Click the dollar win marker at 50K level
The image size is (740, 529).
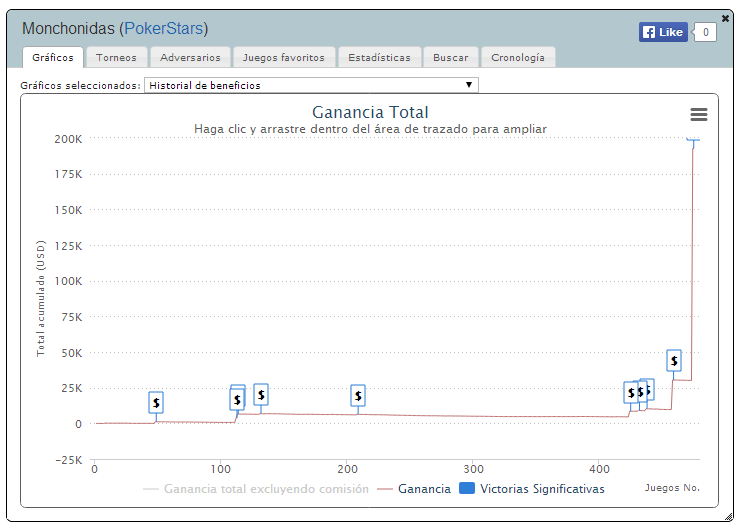[674, 361]
